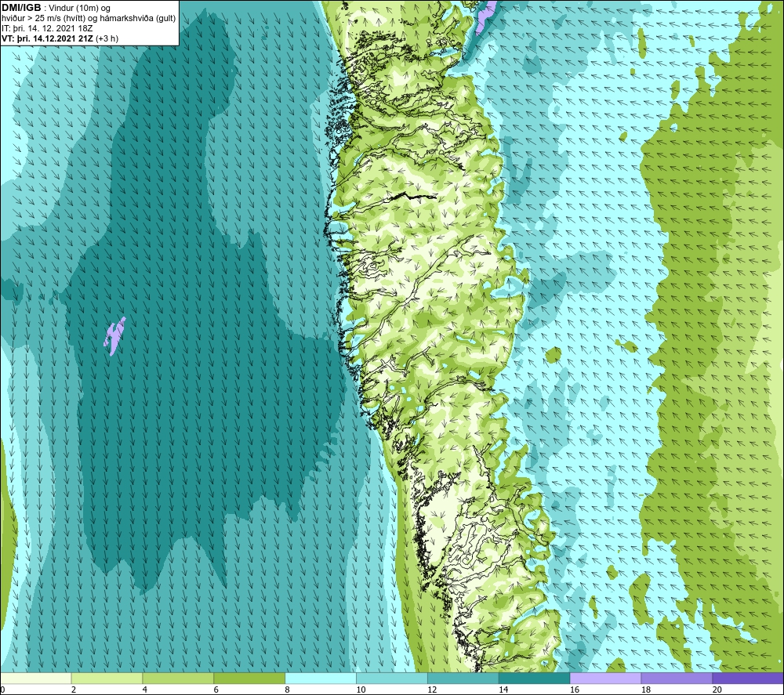Click the 14–16 m/s dark teal legend swatch
The height and width of the screenshot is (695, 784).
pyautogui.click(x=534, y=678)
